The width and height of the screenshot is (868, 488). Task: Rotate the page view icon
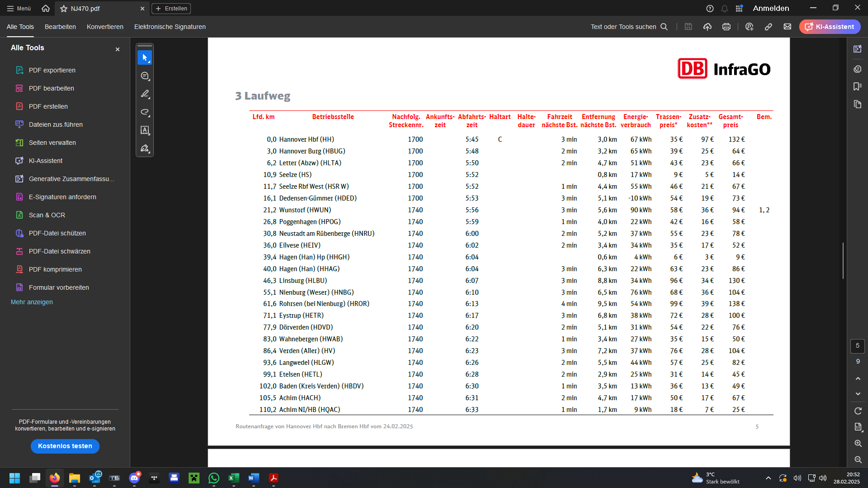858,411
